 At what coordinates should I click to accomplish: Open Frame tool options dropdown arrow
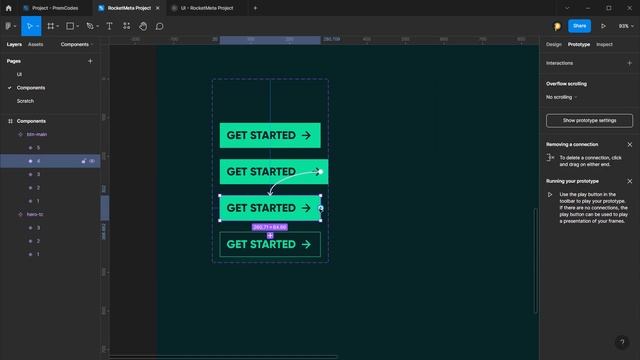pyautogui.click(x=58, y=26)
